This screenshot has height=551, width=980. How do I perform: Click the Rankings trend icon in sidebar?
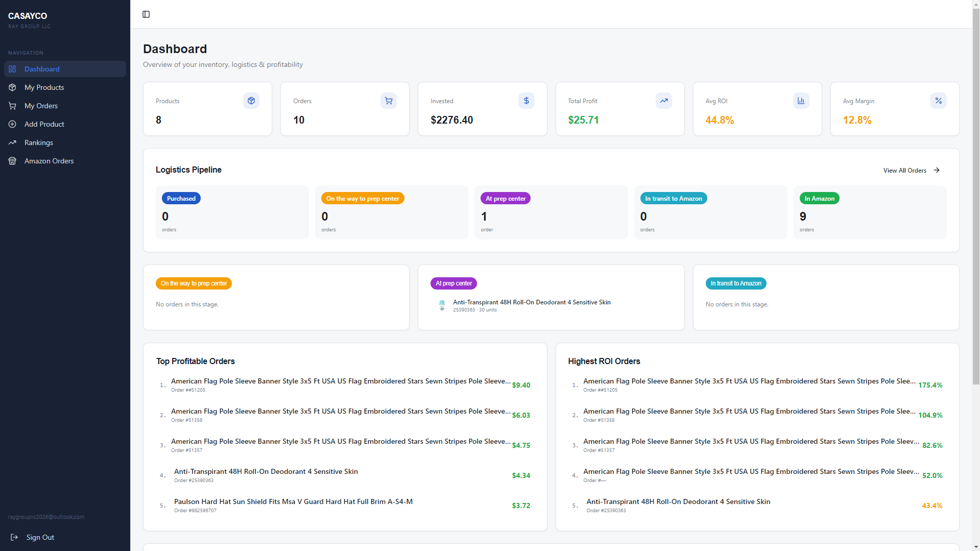click(12, 142)
